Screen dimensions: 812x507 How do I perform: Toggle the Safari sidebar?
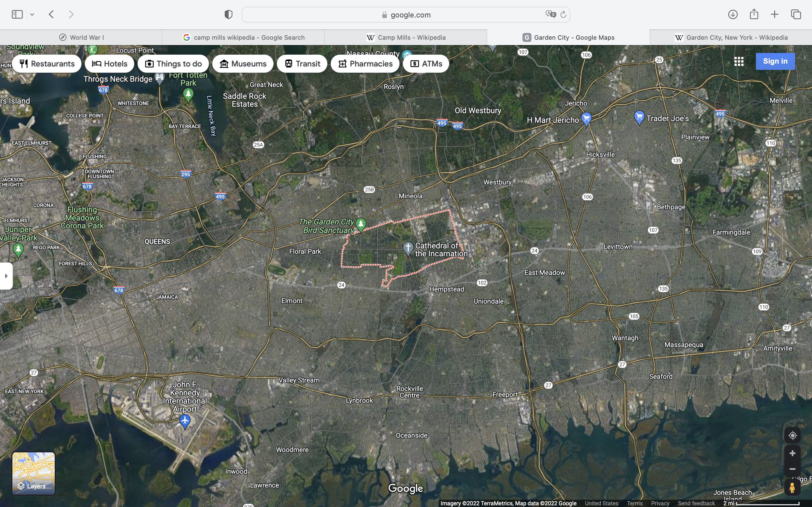coord(17,14)
